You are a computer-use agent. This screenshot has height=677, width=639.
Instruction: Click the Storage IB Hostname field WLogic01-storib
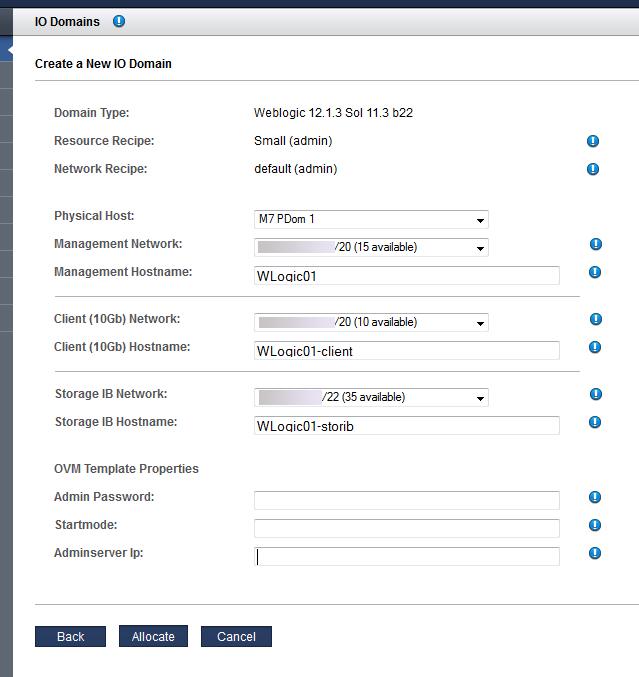[x=407, y=426]
